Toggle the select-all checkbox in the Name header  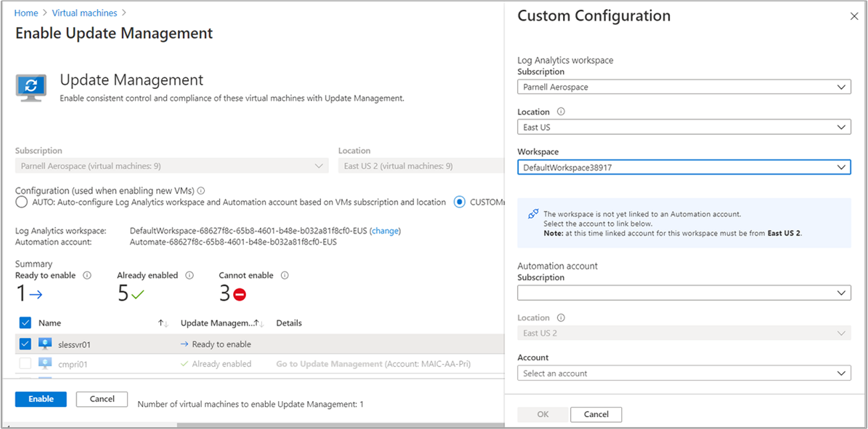25,323
